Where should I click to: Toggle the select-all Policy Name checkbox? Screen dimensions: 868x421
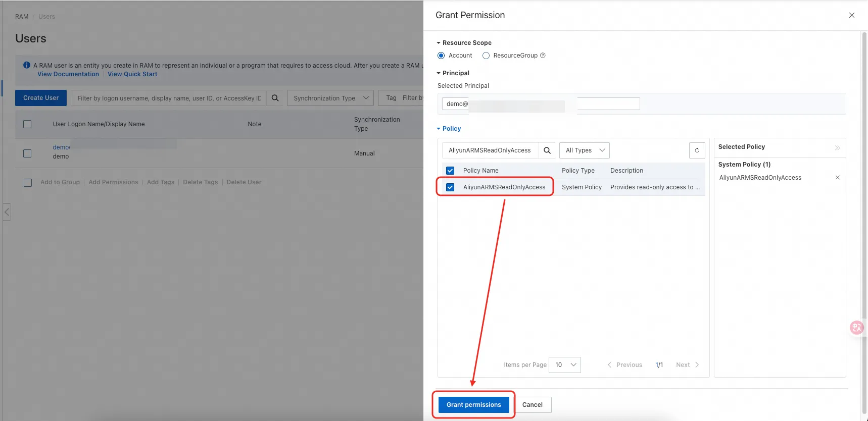point(450,171)
